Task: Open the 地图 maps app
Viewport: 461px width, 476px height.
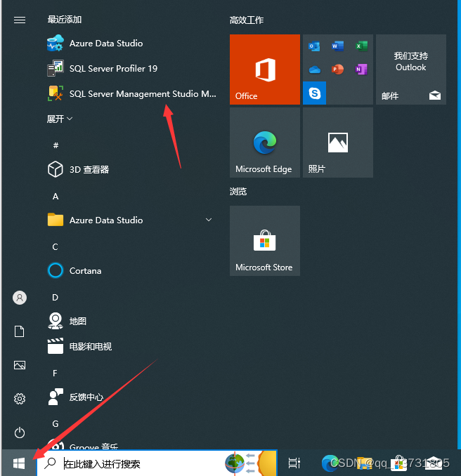Action: click(131, 321)
